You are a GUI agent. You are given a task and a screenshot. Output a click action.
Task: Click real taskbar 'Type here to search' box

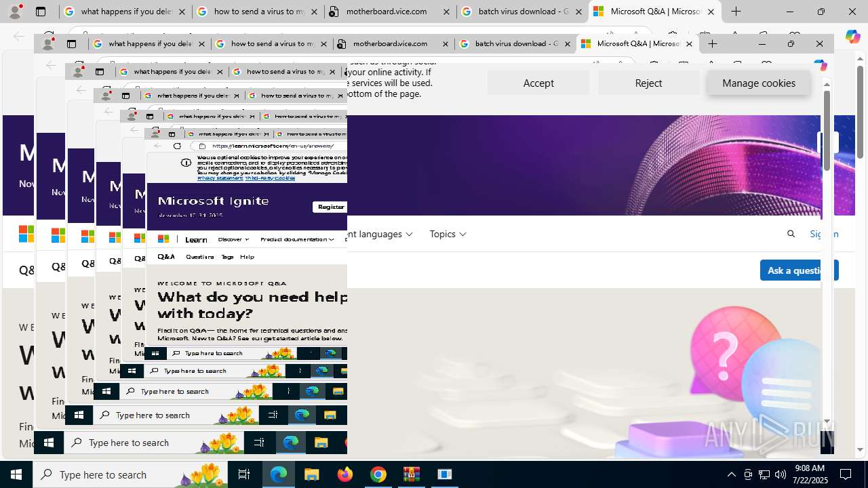point(130,474)
